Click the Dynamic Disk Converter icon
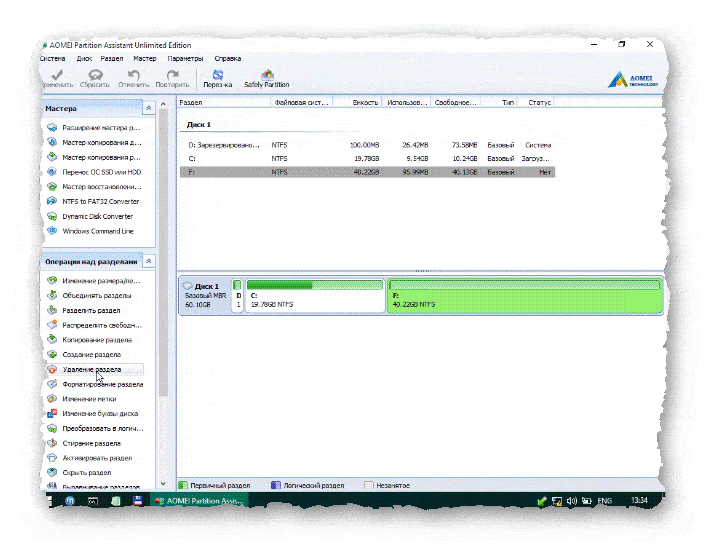Image resolution: width=704 pixels, height=544 pixels. click(52, 216)
